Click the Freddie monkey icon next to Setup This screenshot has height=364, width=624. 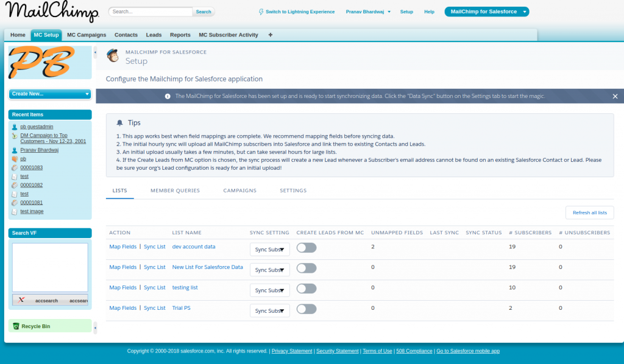pyautogui.click(x=113, y=56)
